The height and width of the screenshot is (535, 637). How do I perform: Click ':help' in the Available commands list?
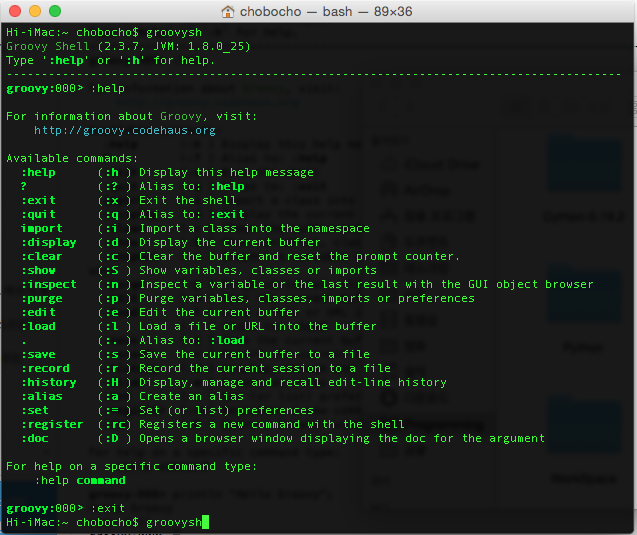pos(39,172)
